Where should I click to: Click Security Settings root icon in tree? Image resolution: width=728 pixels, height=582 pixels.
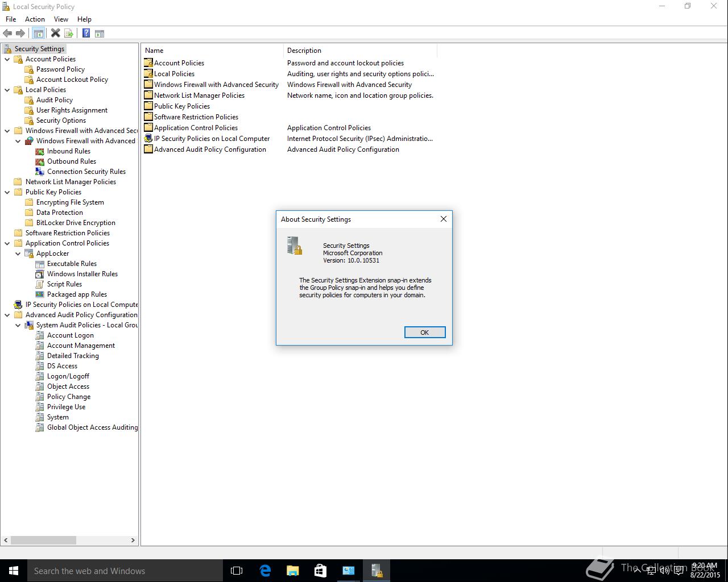pos(7,49)
